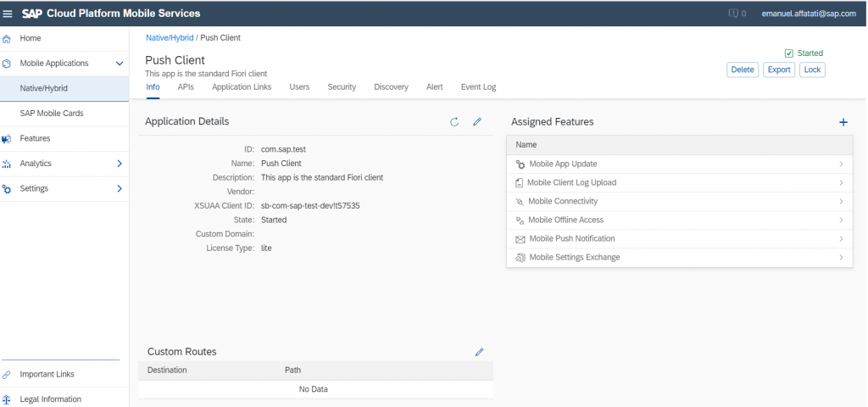Viewport: 868px width, 407px height.
Task: Click the Lock button
Action: pyautogui.click(x=812, y=70)
